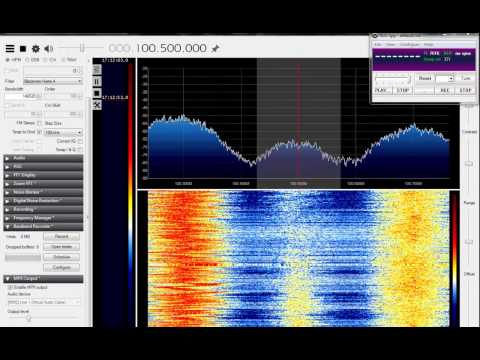This screenshot has width=480, height=360.
Task: Click the REC button in RDS Spy
Action: point(445,90)
